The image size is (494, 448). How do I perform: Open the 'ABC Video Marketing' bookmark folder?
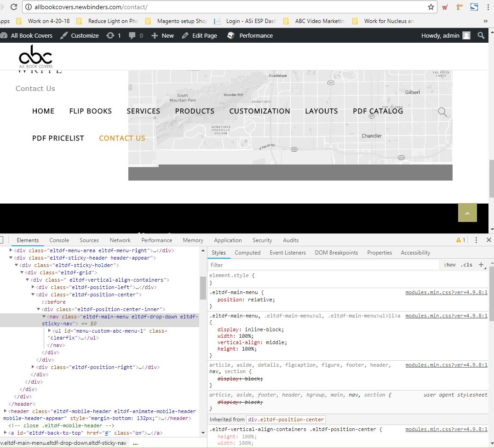(314, 21)
